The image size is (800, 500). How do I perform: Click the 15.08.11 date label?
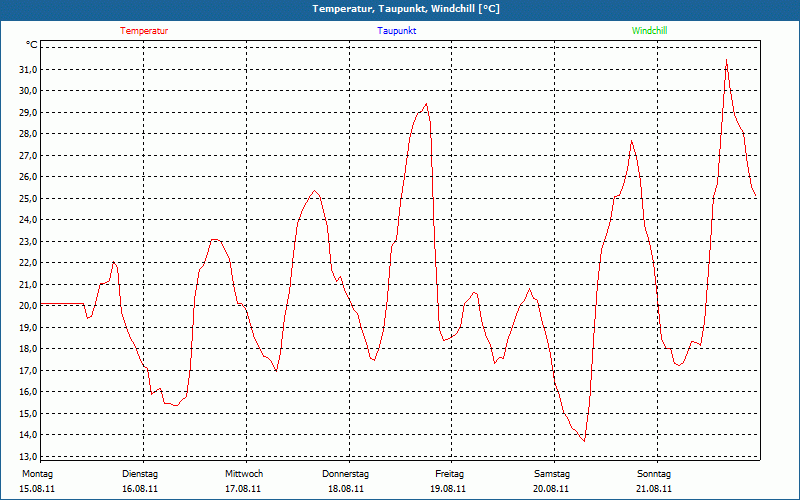click(37, 489)
